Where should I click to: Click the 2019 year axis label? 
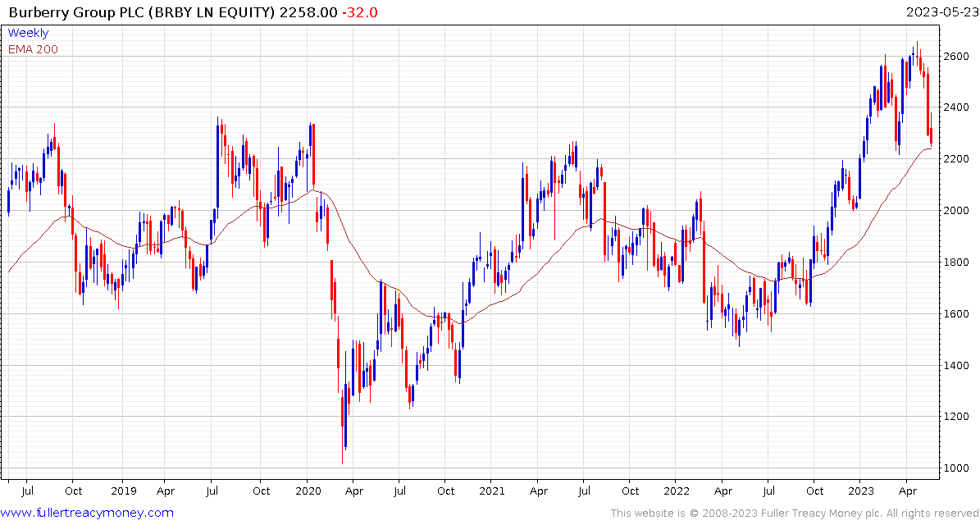tap(122, 491)
